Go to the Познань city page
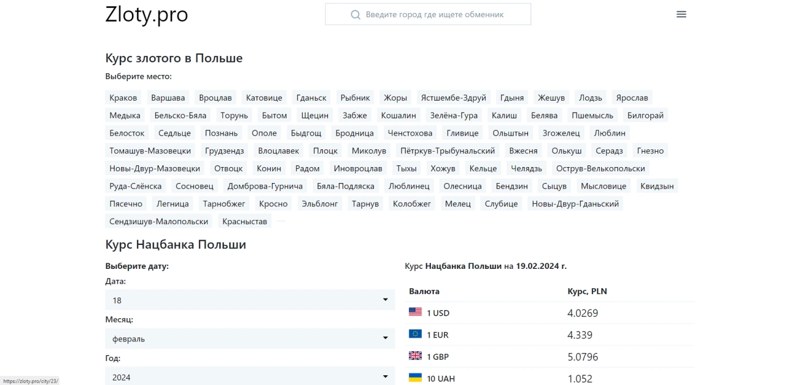 (x=221, y=133)
